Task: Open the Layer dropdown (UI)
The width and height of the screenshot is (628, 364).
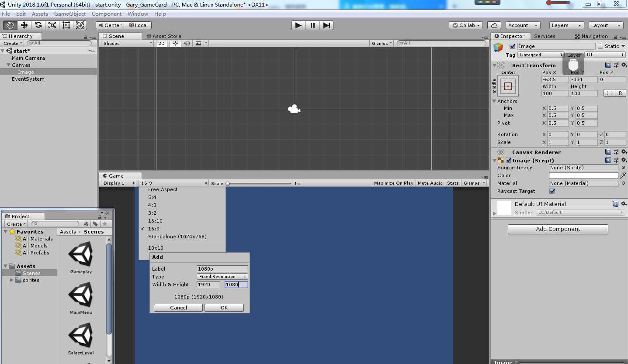Action: pyautogui.click(x=605, y=55)
